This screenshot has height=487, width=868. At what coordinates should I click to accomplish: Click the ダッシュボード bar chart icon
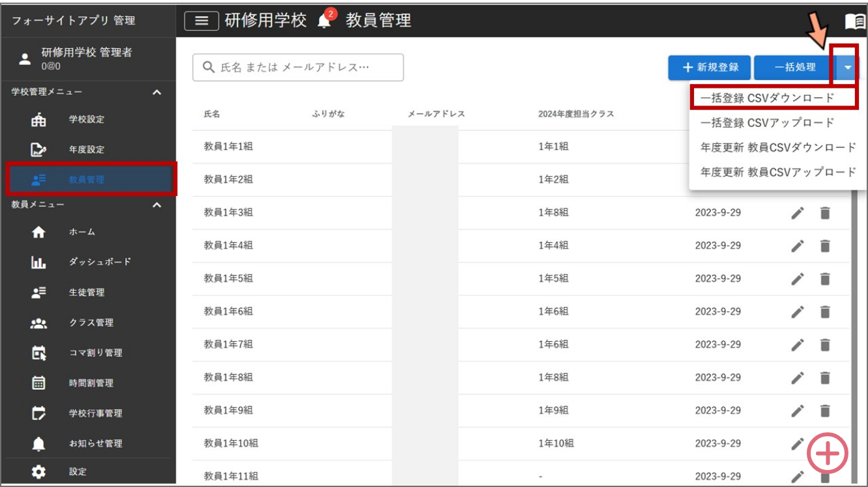[39, 262]
